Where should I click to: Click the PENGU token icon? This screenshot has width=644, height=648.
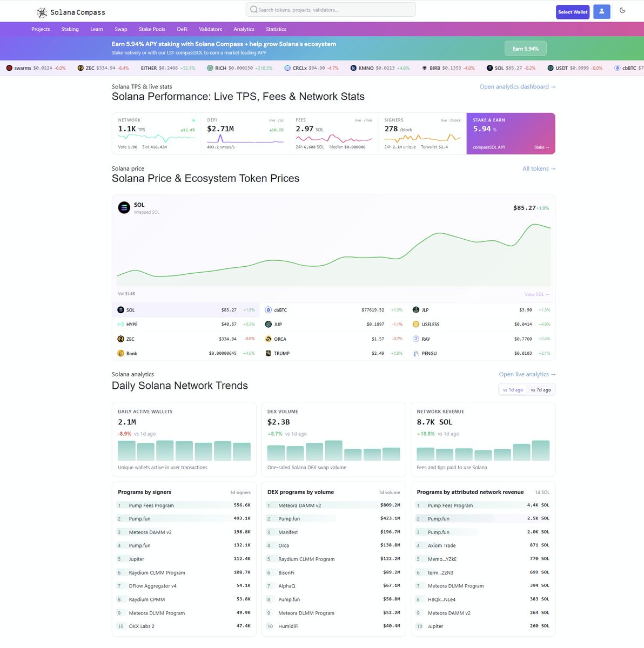(416, 354)
